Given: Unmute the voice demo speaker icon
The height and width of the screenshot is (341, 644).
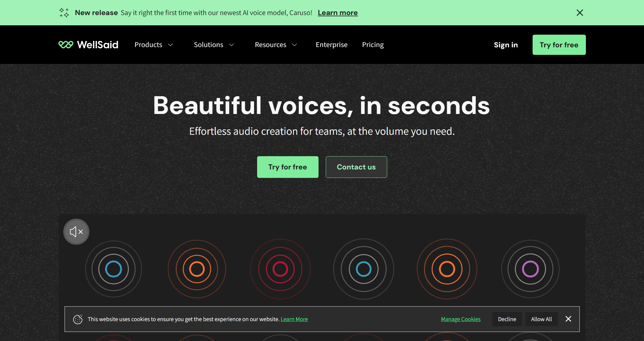Looking at the screenshot, I should pyautogui.click(x=76, y=232).
